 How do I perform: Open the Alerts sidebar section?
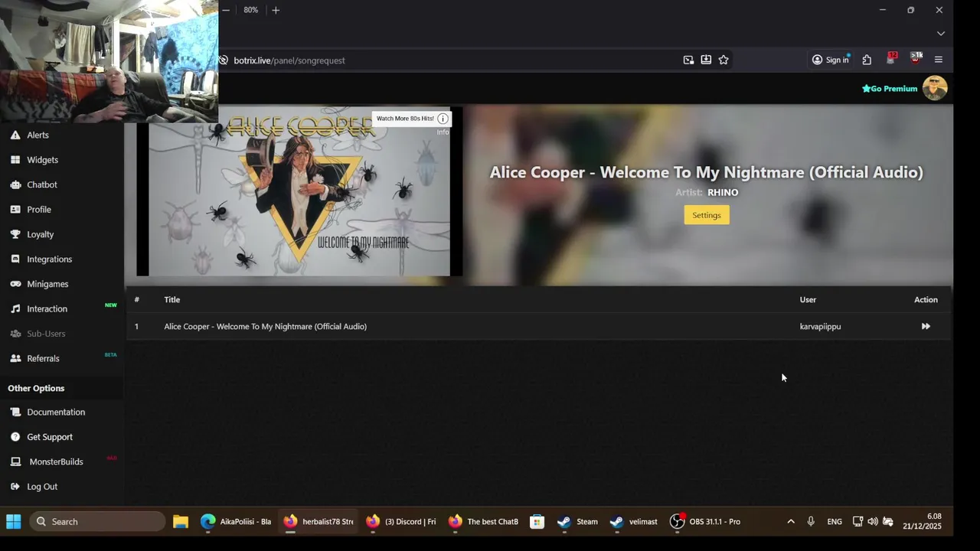point(38,135)
